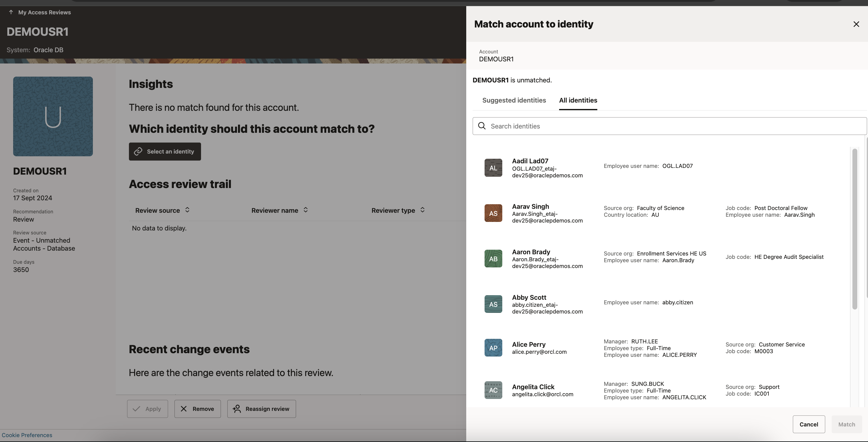Screen dimensions: 868x442
Task: Close the Match account to identity panel
Action: pos(856,24)
